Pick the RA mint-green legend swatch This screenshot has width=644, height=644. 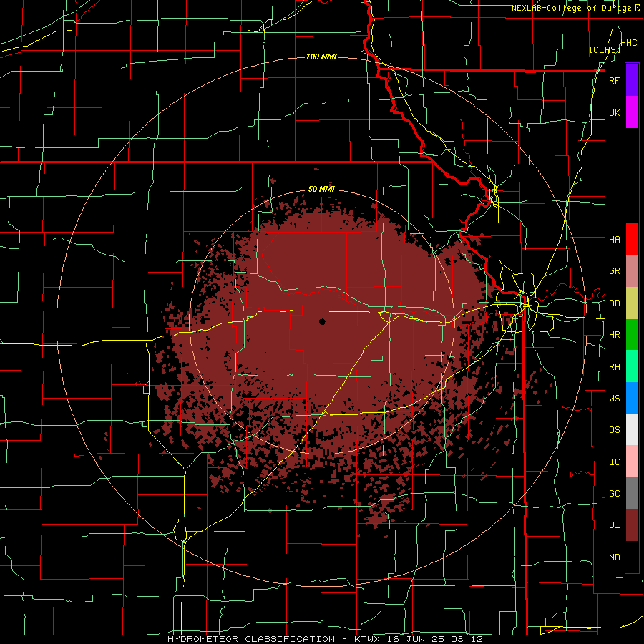click(x=632, y=366)
